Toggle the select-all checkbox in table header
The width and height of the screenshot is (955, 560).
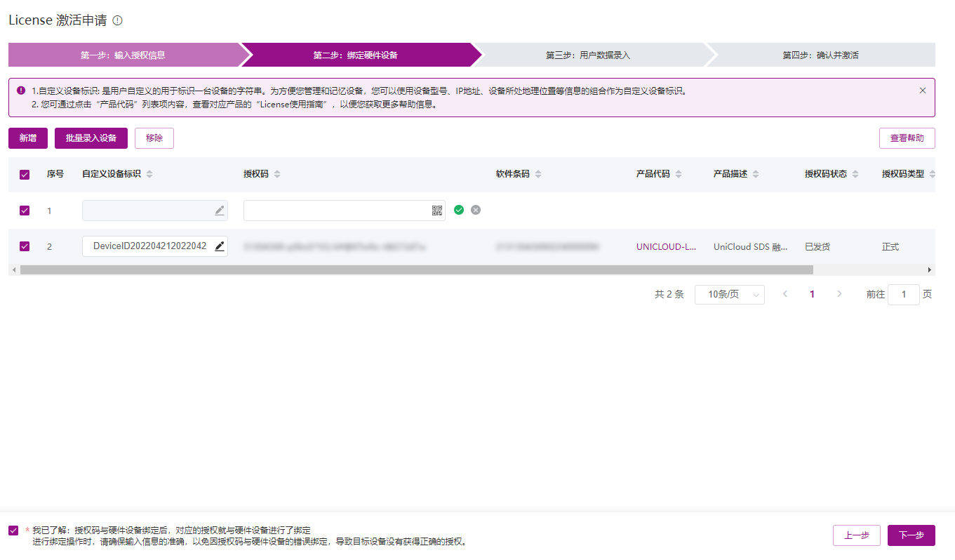point(25,175)
